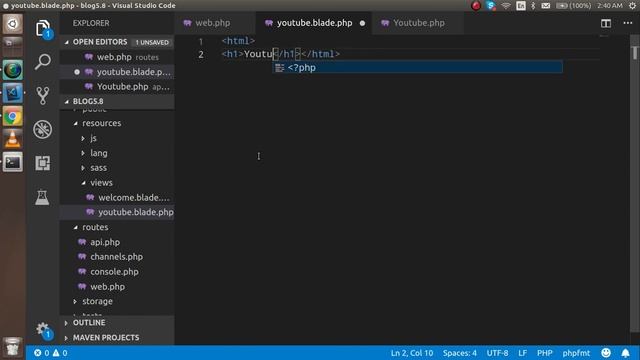
Task: Open api.php in routes folder
Action: coord(117,242)
